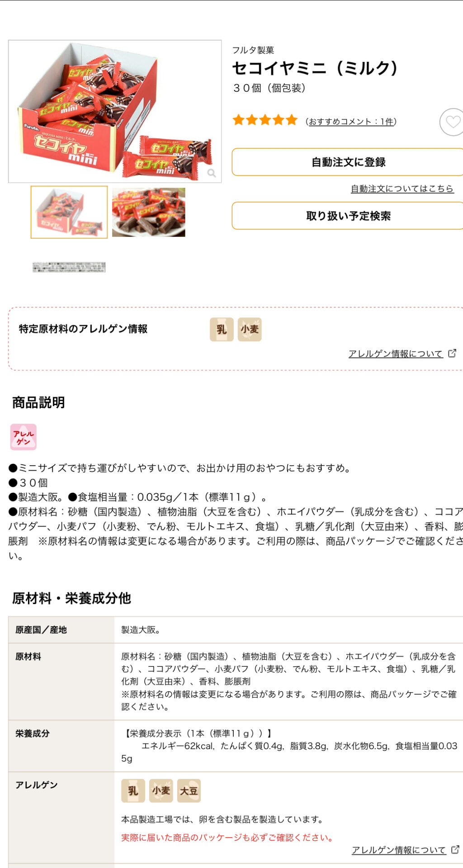This screenshot has width=463, height=868.
Task: Open 自動注文についてはこちら link
Action: (x=402, y=189)
